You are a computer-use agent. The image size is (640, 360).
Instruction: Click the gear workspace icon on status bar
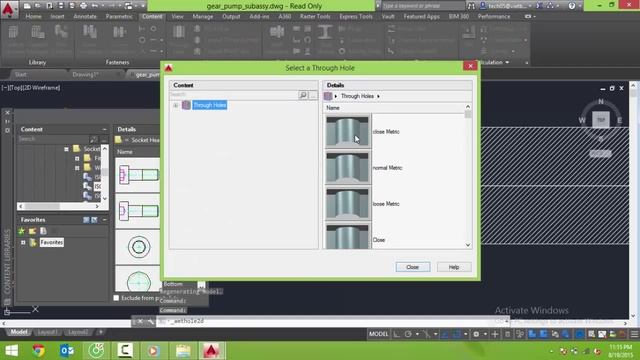coord(476,334)
